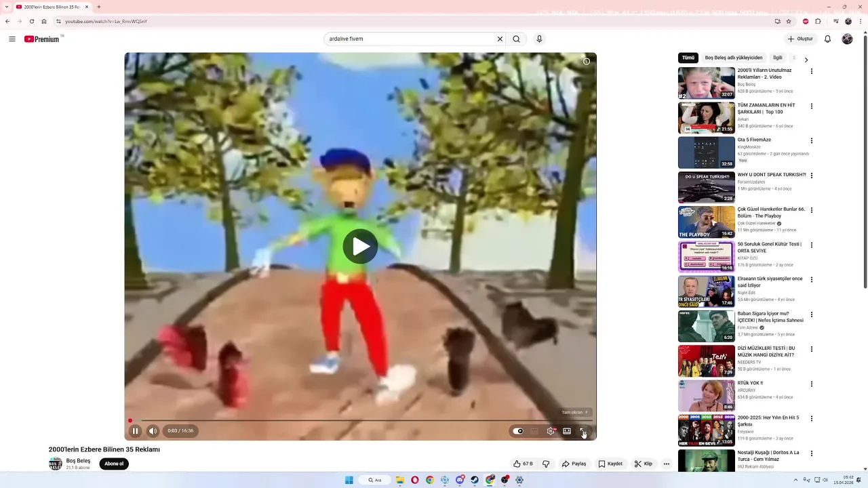Go back in browser history
The image size is (868, 488).
(7, 21)
